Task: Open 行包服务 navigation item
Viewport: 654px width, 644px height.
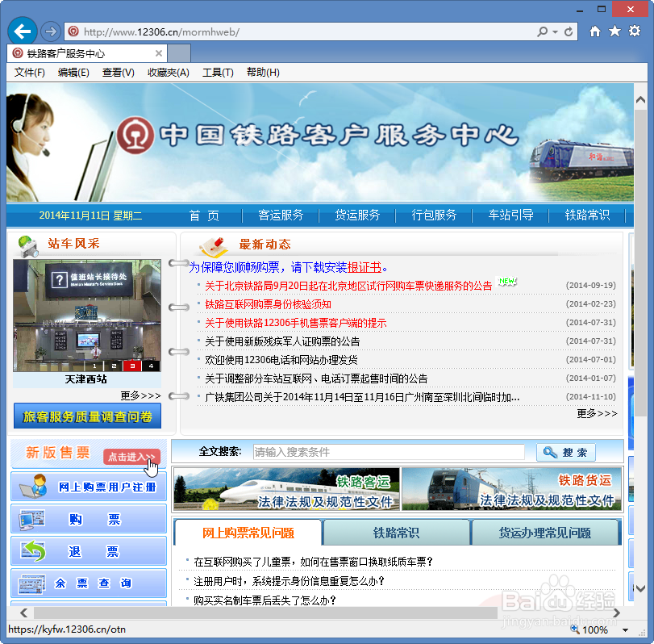Action: [434, 215]
